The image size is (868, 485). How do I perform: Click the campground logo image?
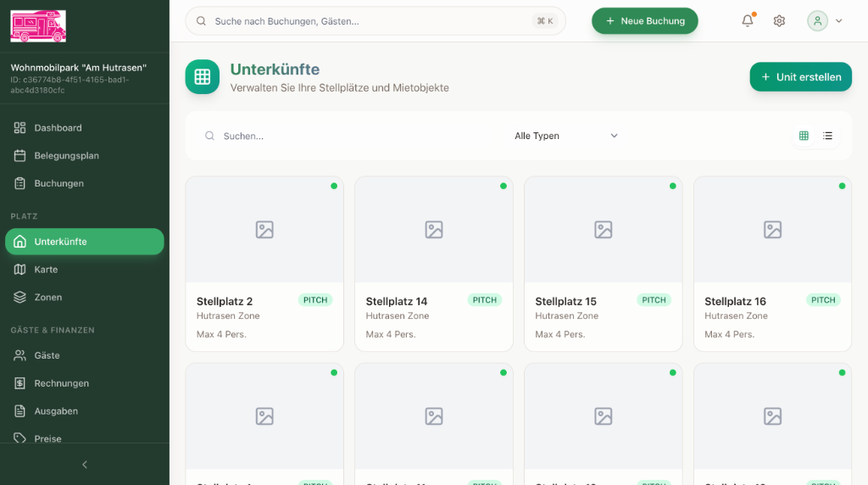coord(38,26)
